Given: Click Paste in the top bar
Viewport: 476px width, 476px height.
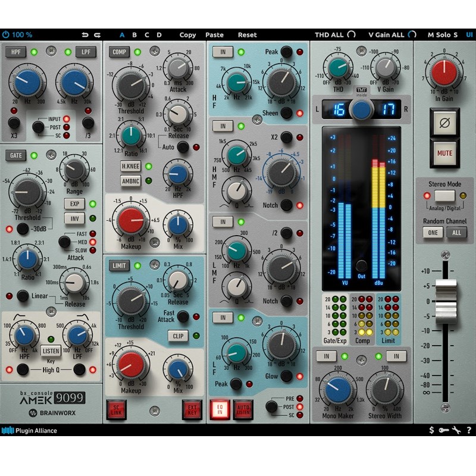Looking at the screenshot, I should (x=214, y=35).
